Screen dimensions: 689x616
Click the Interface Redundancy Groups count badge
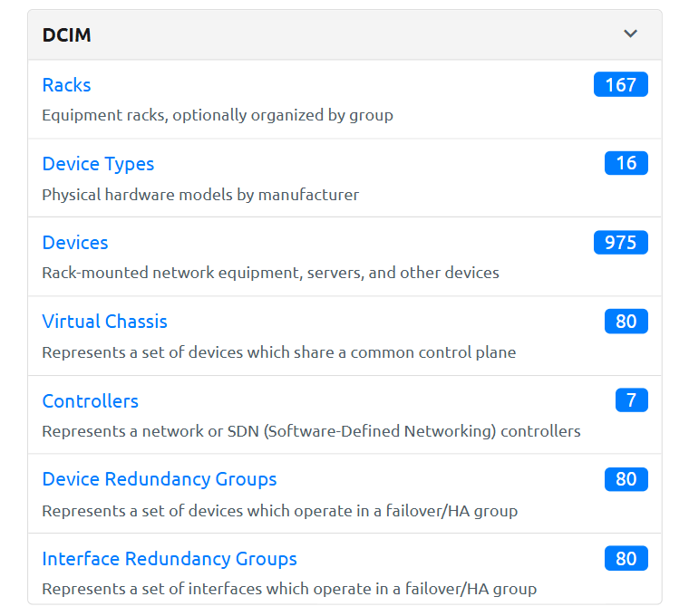click(626, 558)
